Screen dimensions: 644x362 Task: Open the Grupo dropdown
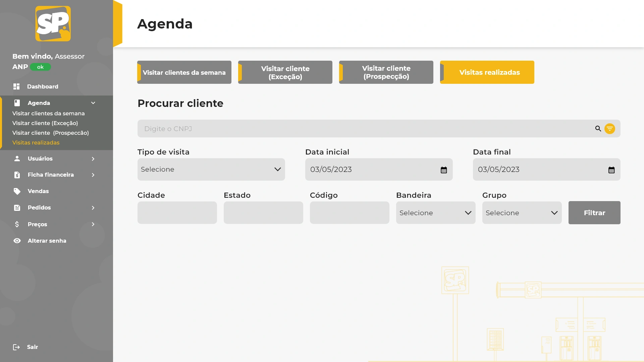[x=522, y=213]
